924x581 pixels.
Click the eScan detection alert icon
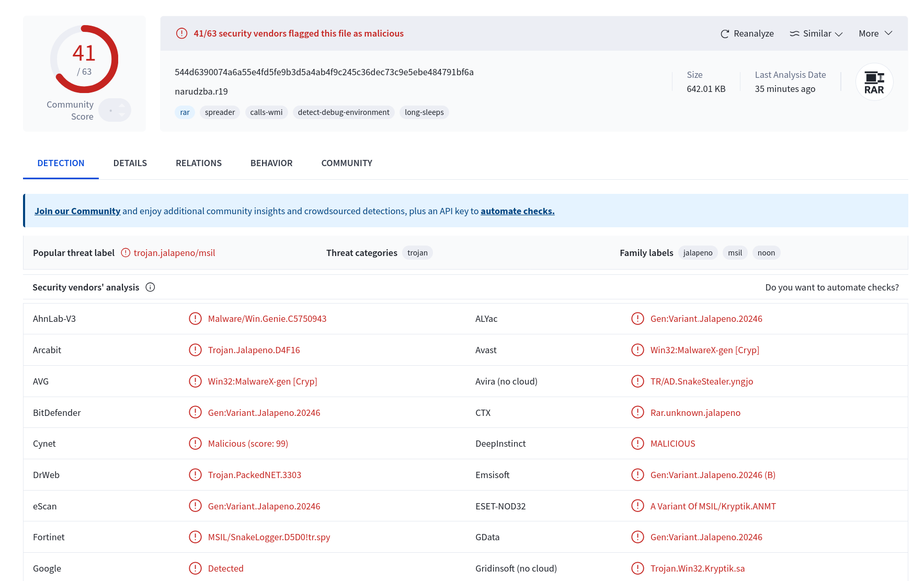195,506
